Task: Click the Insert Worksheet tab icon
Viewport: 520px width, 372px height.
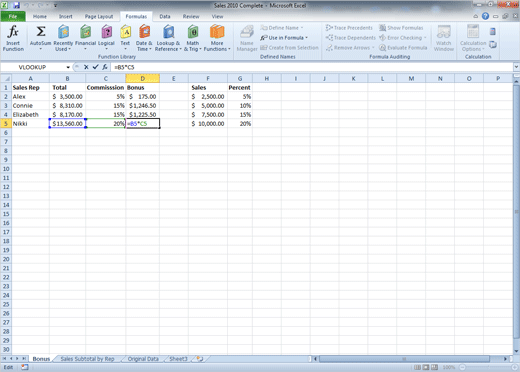Action: (200, 359)
